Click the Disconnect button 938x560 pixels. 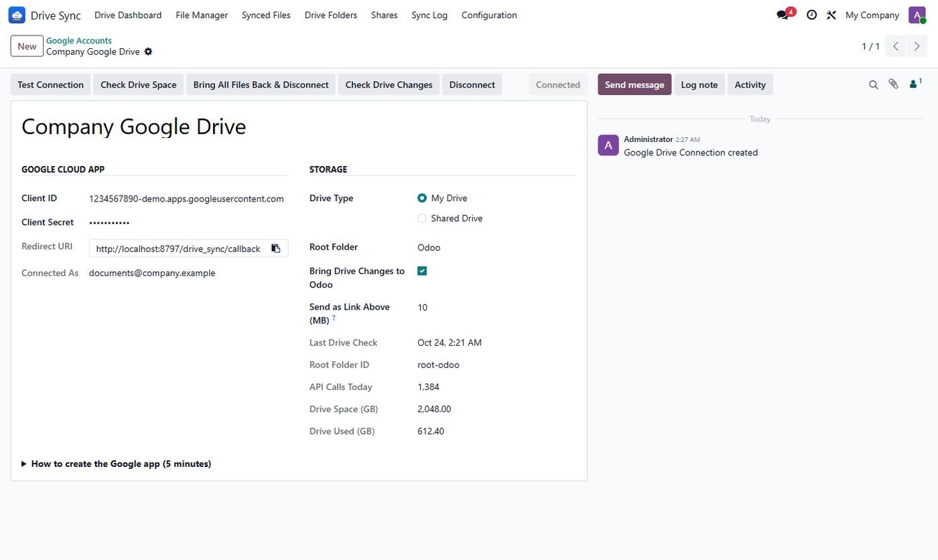point(472,84)
